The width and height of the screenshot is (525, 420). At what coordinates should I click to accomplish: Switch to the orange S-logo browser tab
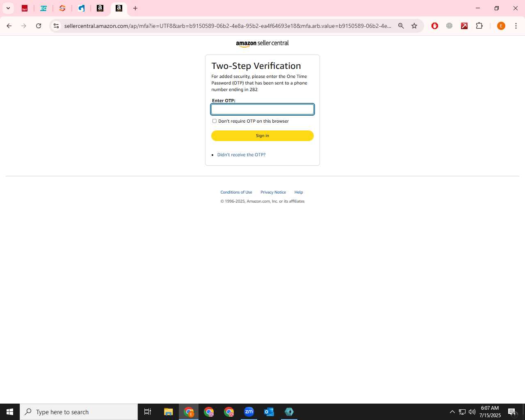point(62,8)
